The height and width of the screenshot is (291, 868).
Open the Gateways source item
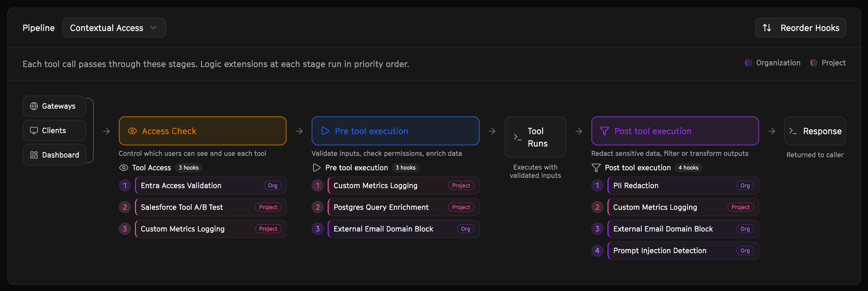coord(54,106)
